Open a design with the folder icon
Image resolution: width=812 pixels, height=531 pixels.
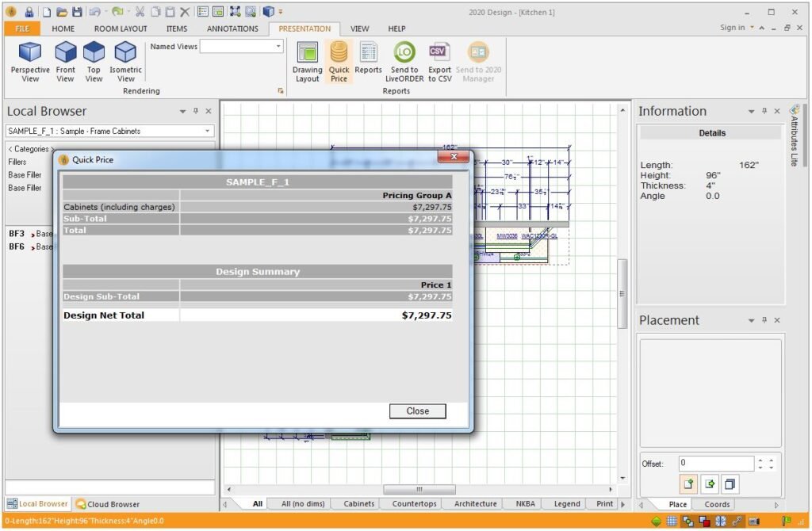pos(62,11)
